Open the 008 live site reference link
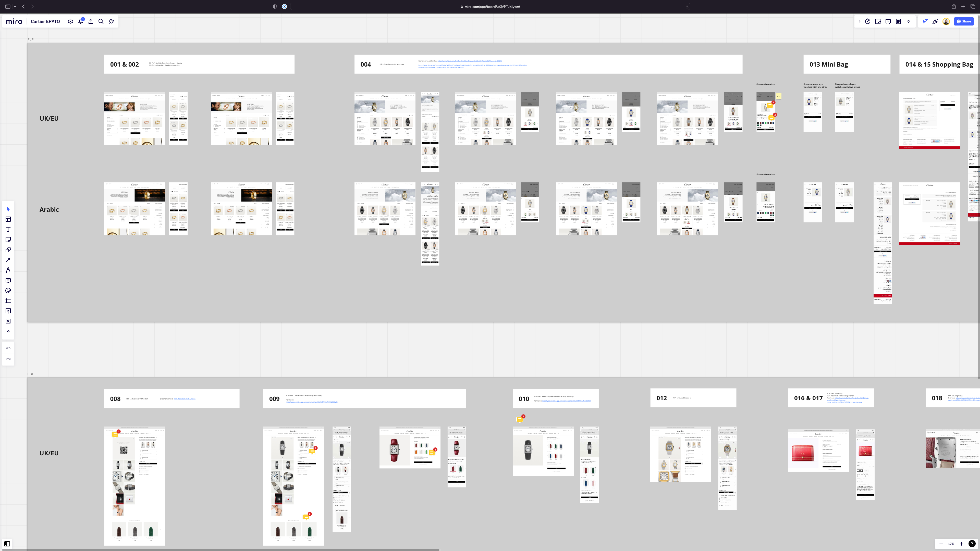This screenshot has height=551, width=980. pyautogui.click(x=185, y=399)
